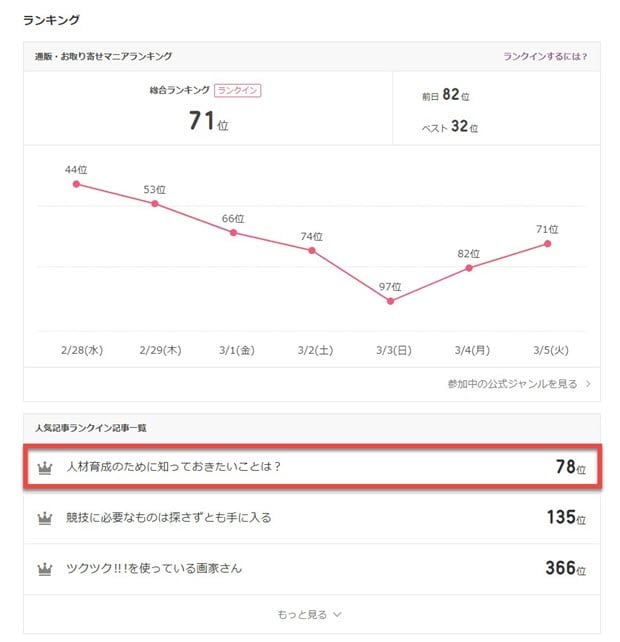
Task: Open article ツクツク!!!を使っている画家さん
Action: coord(153,569)
